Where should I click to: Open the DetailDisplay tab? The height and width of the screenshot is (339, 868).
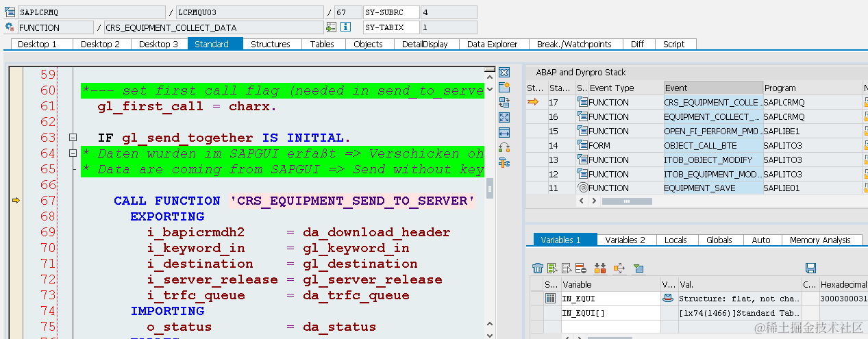425,44
